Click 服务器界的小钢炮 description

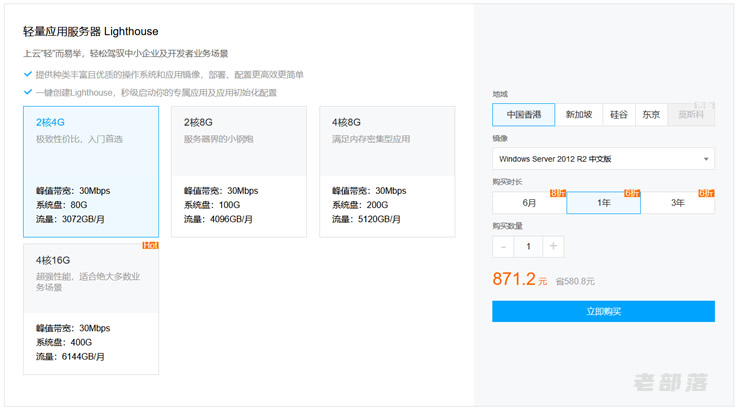[x=219, y=139]
